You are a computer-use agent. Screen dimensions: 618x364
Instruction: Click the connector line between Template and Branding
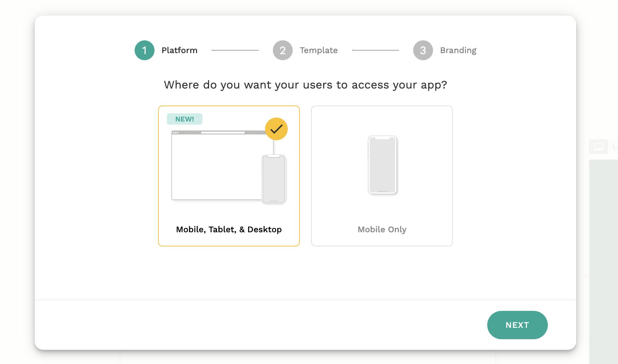pos(375,50)
